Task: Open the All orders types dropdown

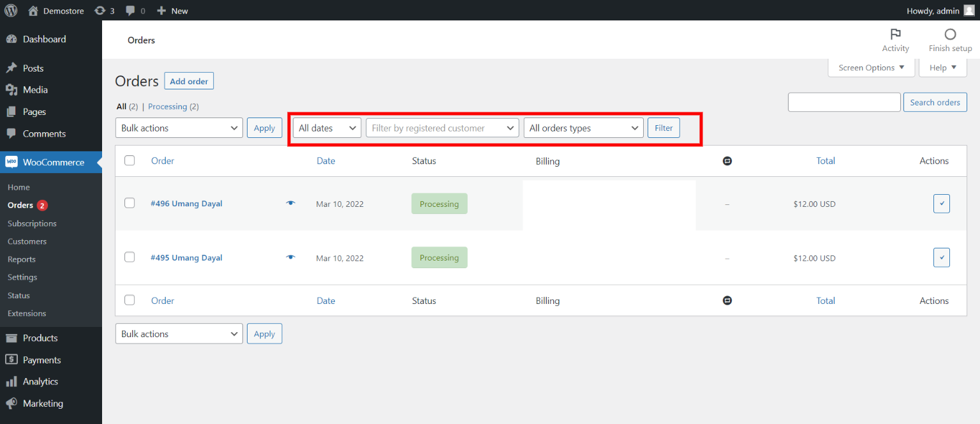Action: pyautogui.click(x=584, y=128)
